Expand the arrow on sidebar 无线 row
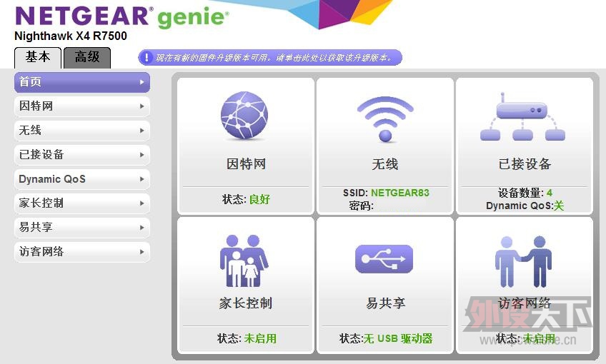Image resolution: width=606 pixels, height=364 pixels. pos(141,131)
